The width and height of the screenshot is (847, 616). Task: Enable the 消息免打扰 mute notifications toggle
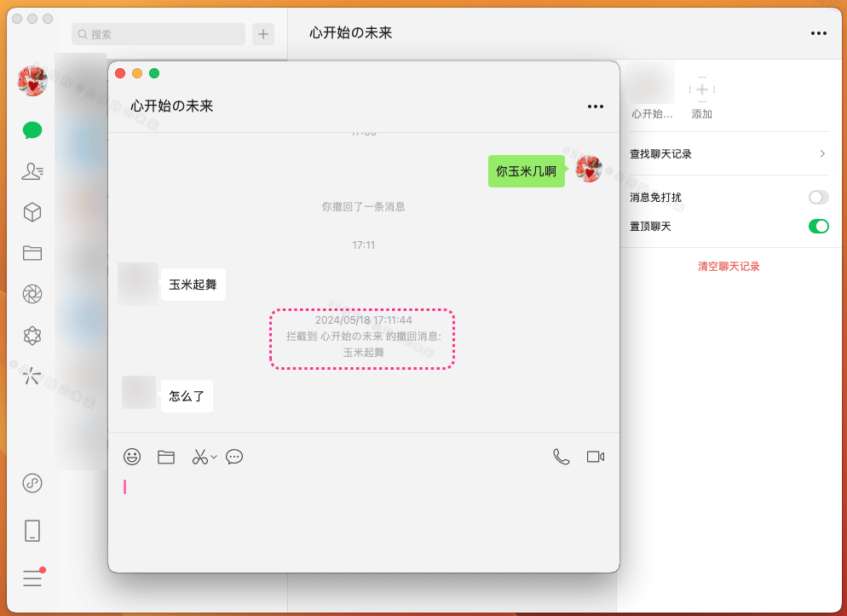click(818, 197)
